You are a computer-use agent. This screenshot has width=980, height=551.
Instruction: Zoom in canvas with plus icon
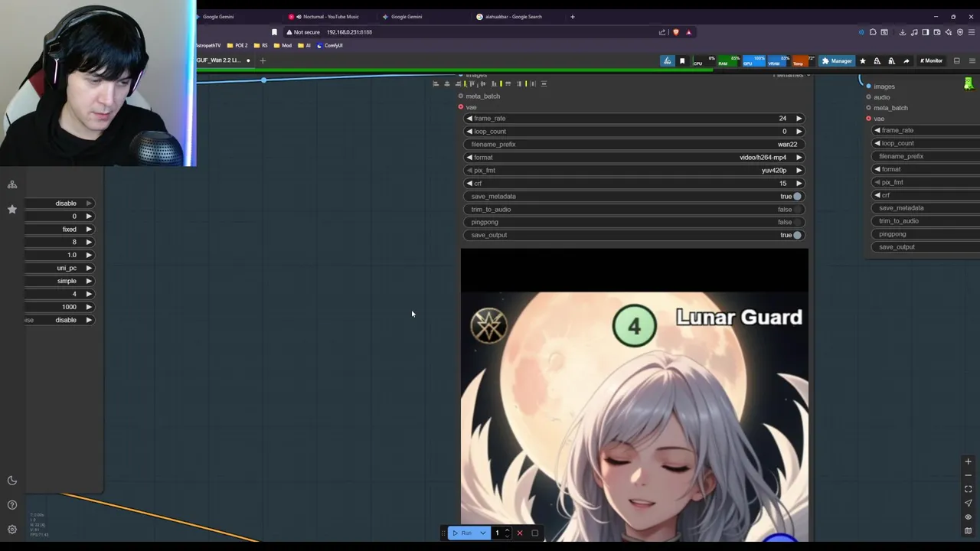[x=968, y=461]
